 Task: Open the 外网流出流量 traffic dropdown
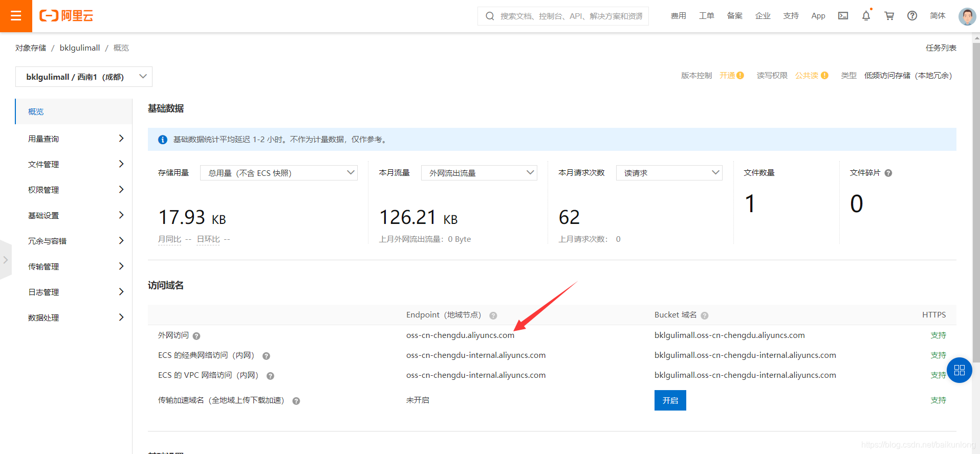click(479, 173)
